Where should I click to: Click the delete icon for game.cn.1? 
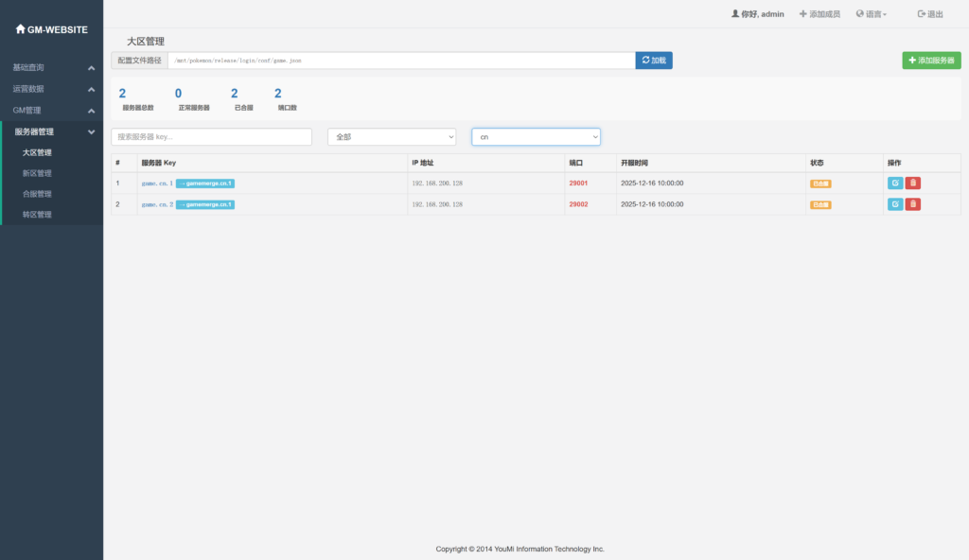[x=912, y=183]
